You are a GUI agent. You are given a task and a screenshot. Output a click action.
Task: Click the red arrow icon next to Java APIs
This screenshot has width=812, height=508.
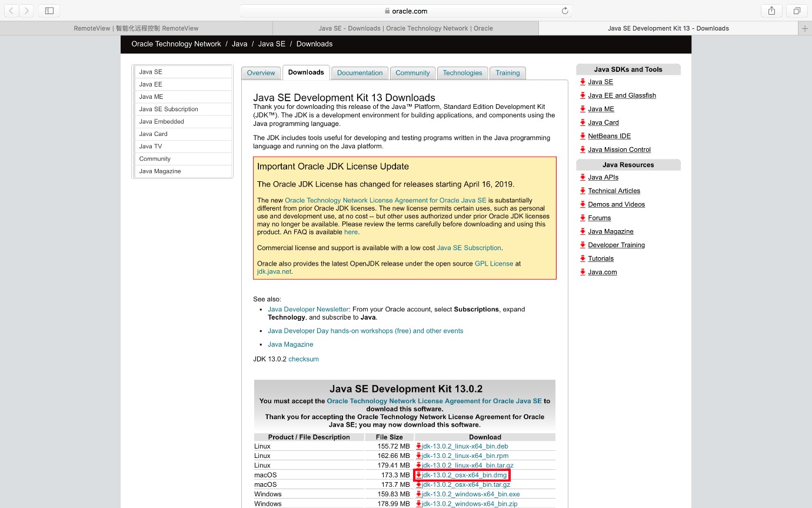click(x=583, y=177)
